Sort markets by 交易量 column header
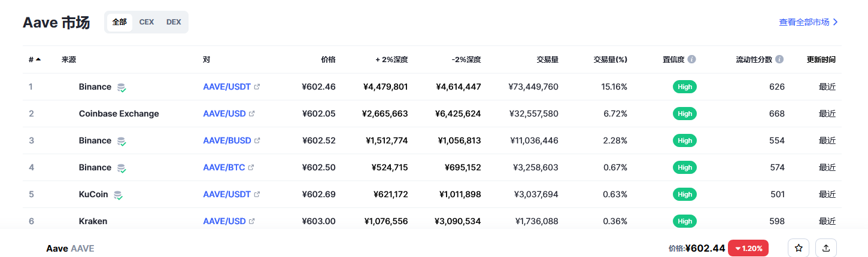The height and width of the screenshot is (257, 868). [x=547, y=60]
